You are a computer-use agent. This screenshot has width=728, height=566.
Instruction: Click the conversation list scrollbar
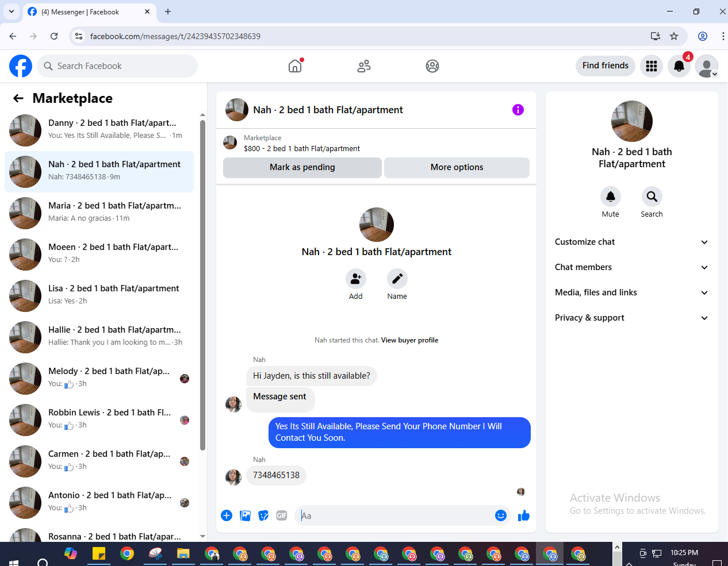[202, 284]
